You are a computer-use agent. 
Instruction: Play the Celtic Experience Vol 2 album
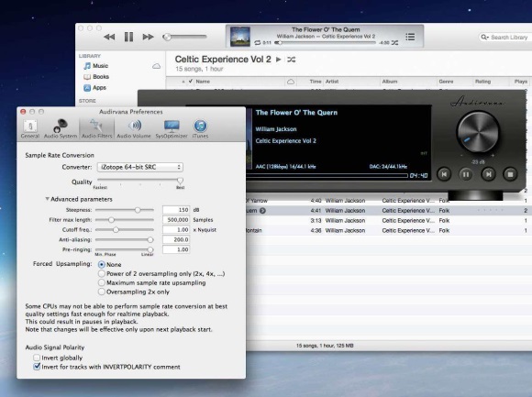(x=279, y=60)
